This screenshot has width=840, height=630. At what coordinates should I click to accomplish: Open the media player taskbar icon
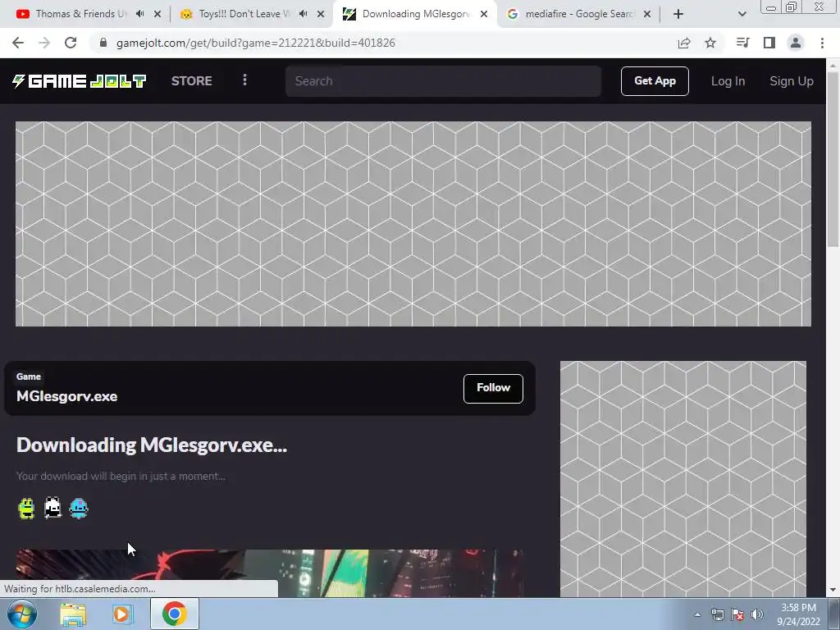click(122, 614)
